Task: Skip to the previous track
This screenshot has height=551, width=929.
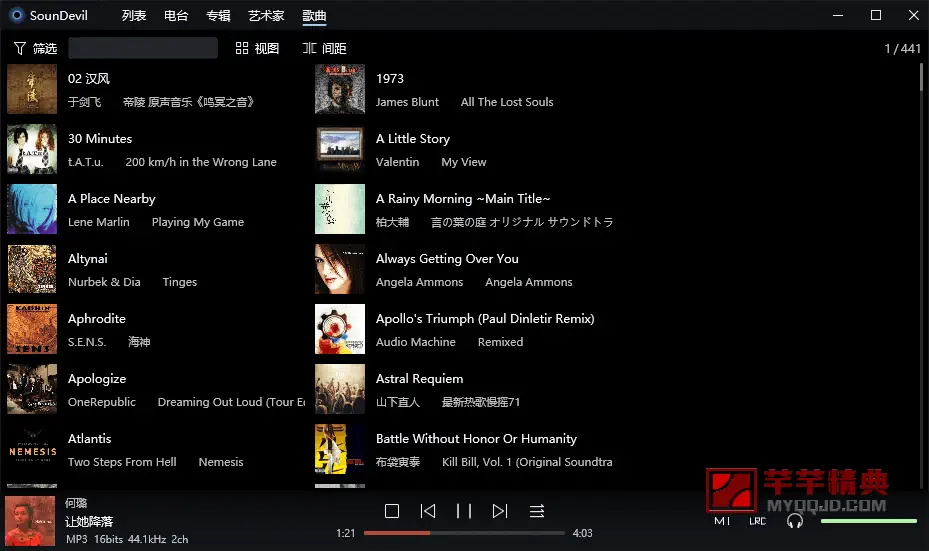Action: point(428,511)
